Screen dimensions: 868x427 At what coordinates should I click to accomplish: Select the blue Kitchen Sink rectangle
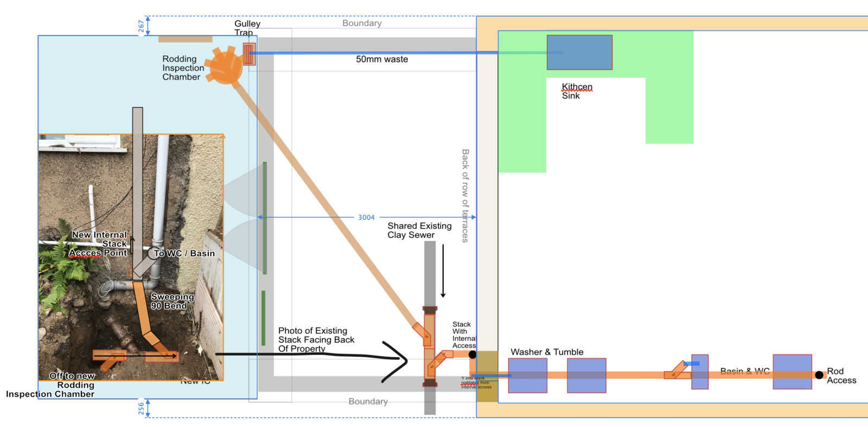(x=579, y=52)
